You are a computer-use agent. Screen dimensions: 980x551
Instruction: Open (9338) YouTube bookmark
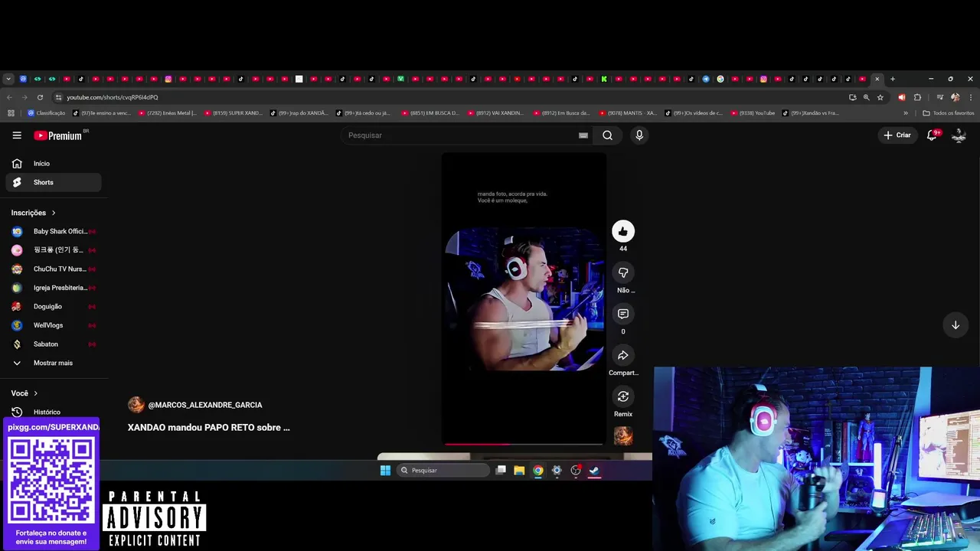point(753,113)
